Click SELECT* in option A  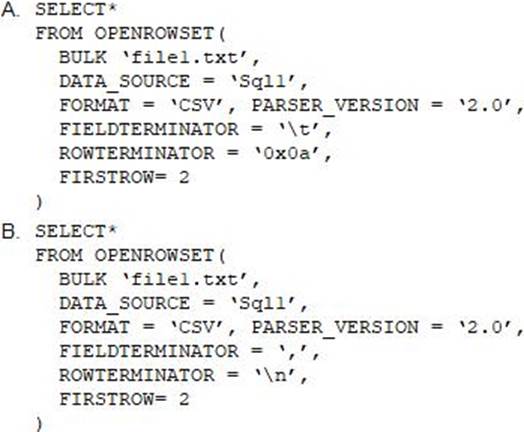[x=76, y=9]
